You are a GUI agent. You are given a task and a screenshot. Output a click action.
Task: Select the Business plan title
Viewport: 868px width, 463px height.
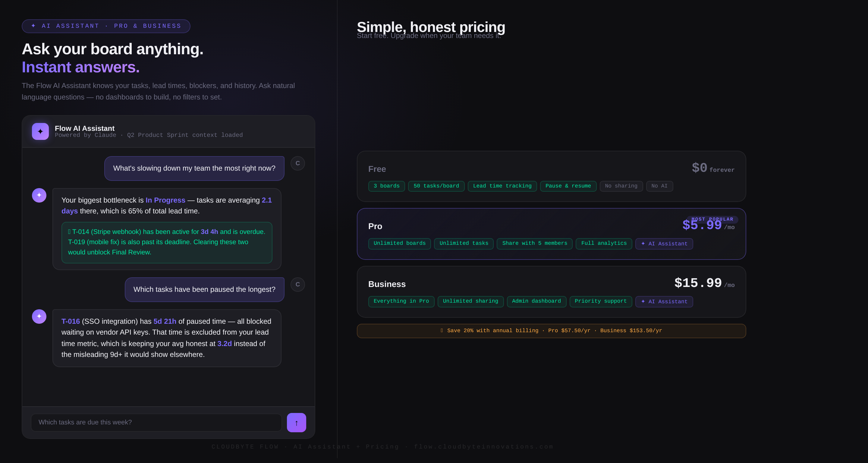pyautogui.click(x=387, y=284)
